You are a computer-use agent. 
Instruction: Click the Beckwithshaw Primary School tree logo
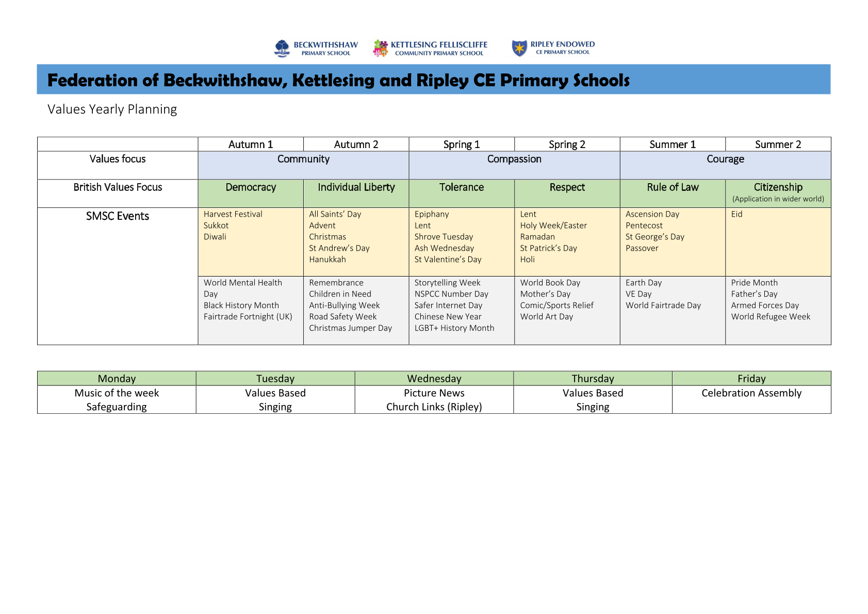[282, 49]
